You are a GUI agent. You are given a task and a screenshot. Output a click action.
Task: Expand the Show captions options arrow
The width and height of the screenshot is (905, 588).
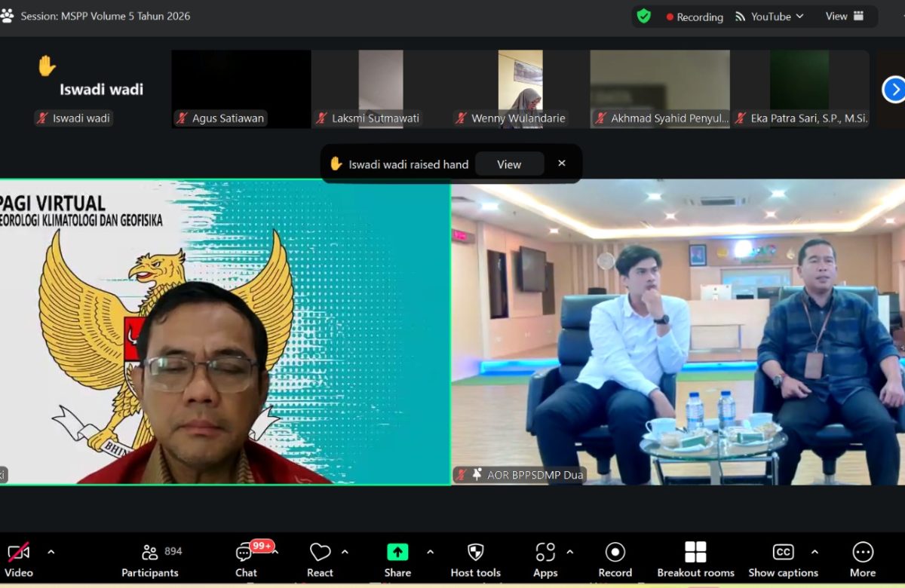tap(814, 552)
